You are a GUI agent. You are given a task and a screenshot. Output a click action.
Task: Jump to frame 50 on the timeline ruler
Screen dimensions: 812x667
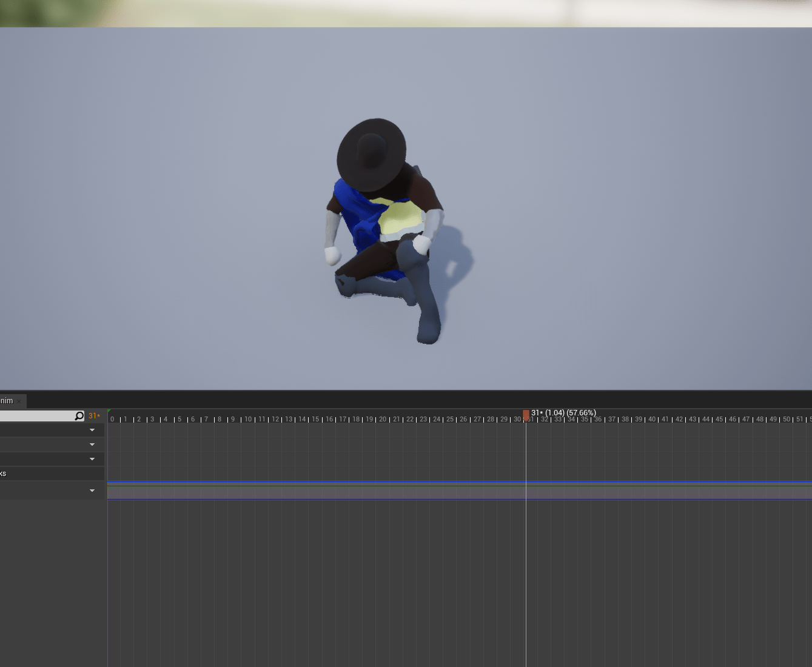point(787,419)
